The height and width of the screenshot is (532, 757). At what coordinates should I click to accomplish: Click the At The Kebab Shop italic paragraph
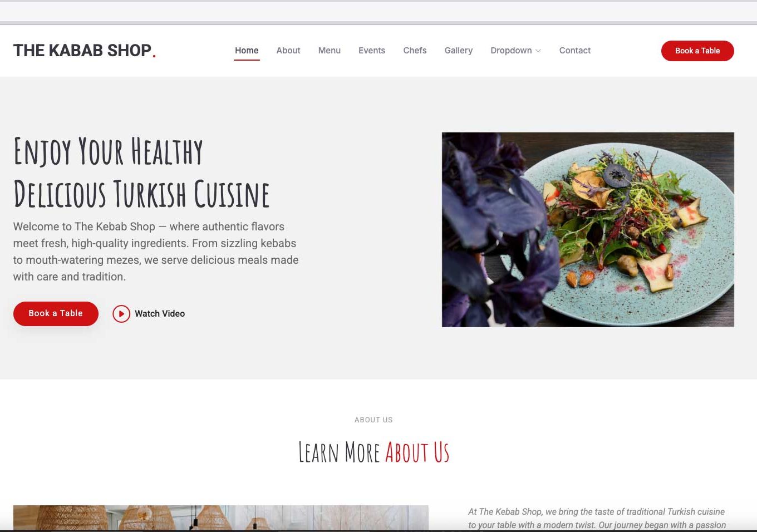point(597,518)
